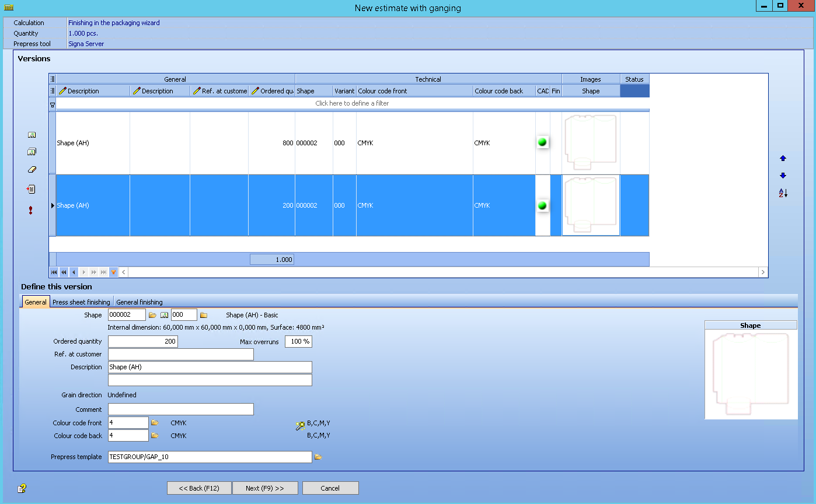The width and height of the screenshot is (816, 504).
Task: Click the Shape code input field 000002
Action: tap(127, 314)
